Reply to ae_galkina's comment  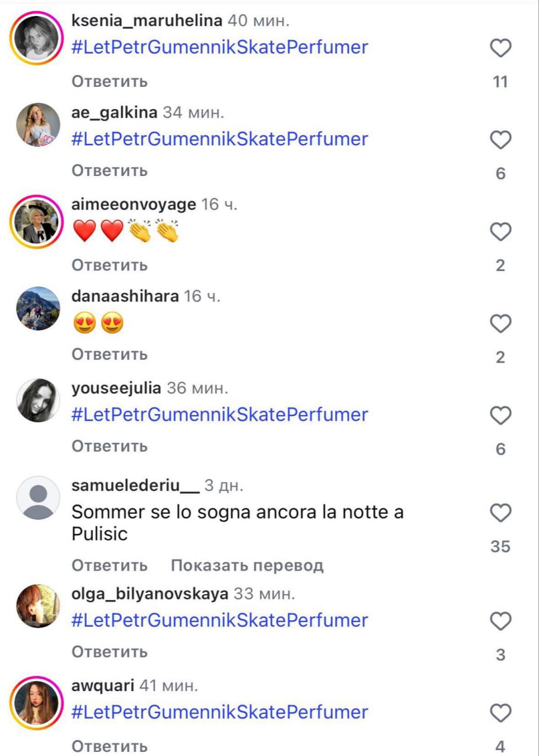(x=109, y=171)
